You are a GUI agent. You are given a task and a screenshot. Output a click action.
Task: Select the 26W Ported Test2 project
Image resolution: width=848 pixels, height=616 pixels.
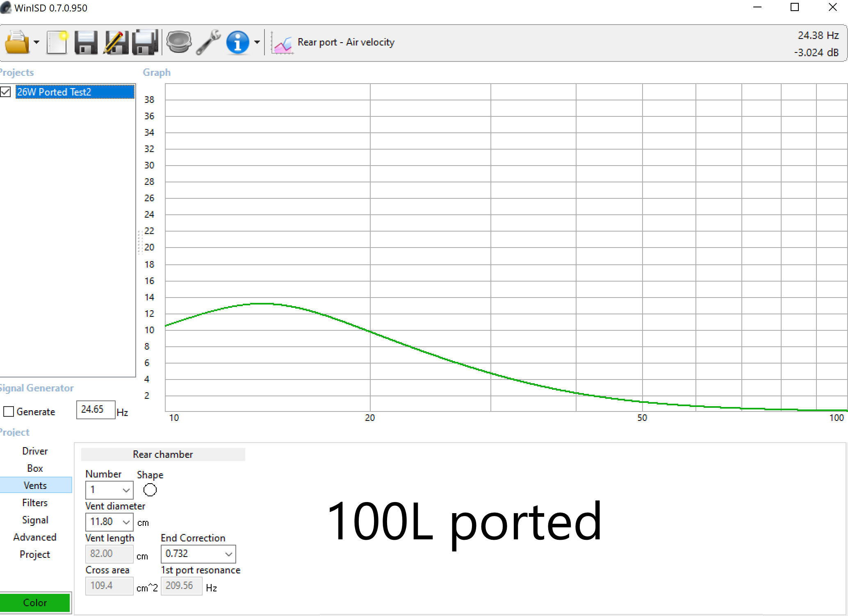pos(75,92)
